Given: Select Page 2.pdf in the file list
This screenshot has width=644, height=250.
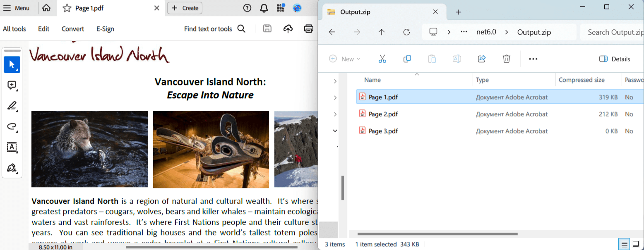Looking at the screenshot, I should (382, 114).
